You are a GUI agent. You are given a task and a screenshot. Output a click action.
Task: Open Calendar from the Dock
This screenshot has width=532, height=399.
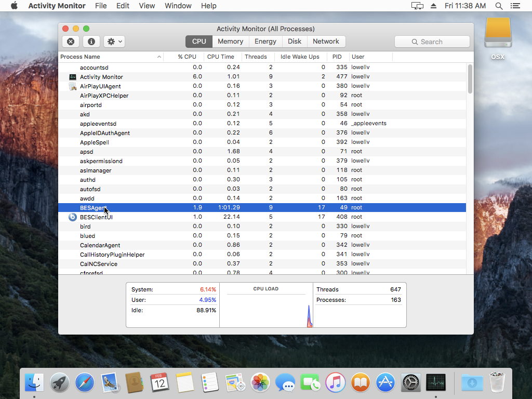pos(159,382)
